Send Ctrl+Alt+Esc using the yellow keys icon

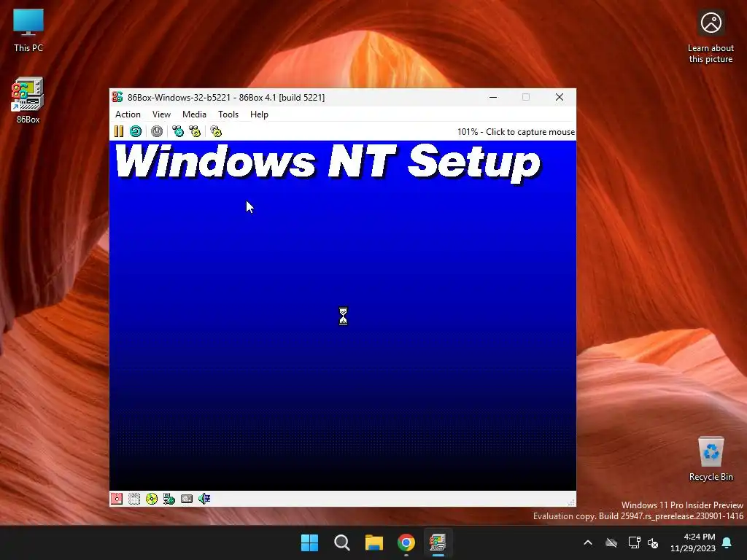pyautogui.click(x=195, y=131)
